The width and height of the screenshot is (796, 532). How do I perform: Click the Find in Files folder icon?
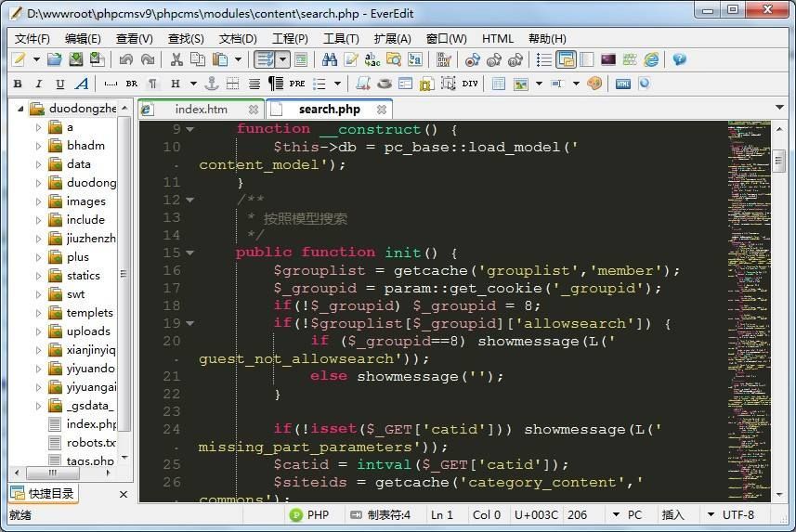point(394,60)
